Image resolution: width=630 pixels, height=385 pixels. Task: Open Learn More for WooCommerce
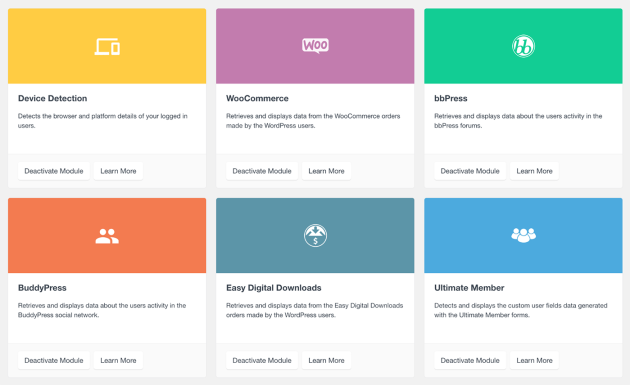point(326,171)
